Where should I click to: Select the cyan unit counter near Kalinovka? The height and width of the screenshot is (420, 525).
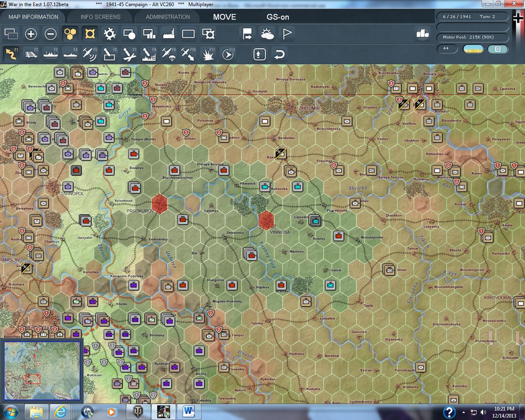(265, 187)
